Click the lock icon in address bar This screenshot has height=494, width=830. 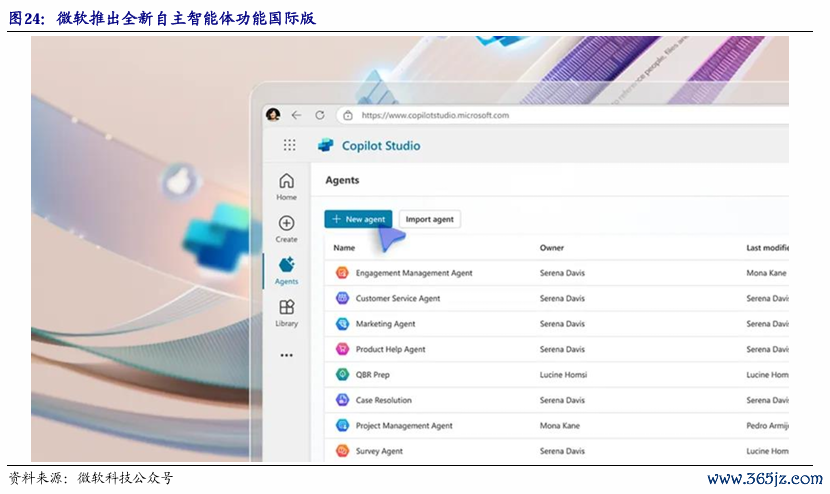(348, 115)
